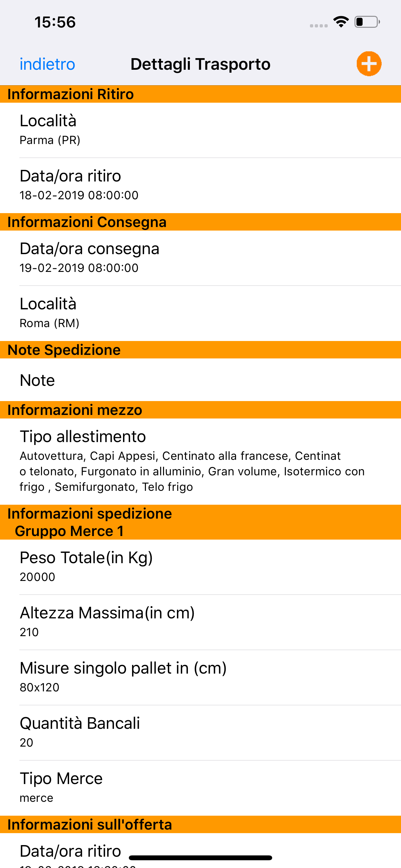Open the Tipo allestimento row
This screenshot has width=401, height=868.
click(x=200, y=461)
